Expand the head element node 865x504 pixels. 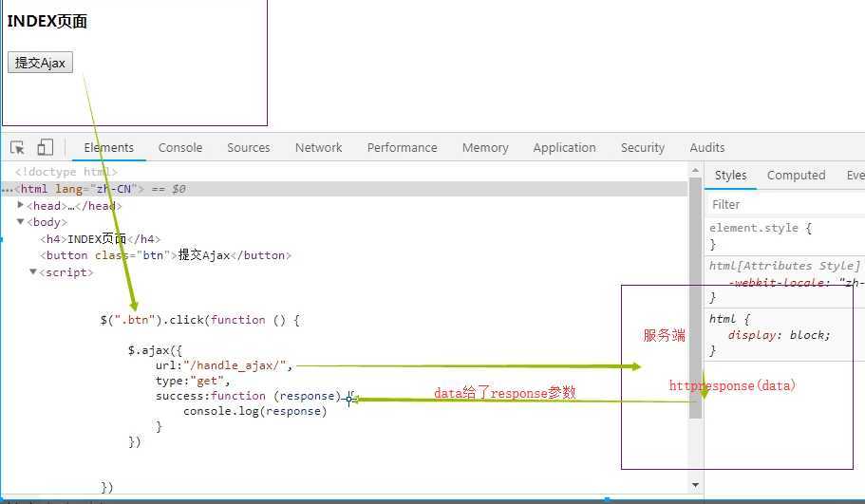[20, 205]
